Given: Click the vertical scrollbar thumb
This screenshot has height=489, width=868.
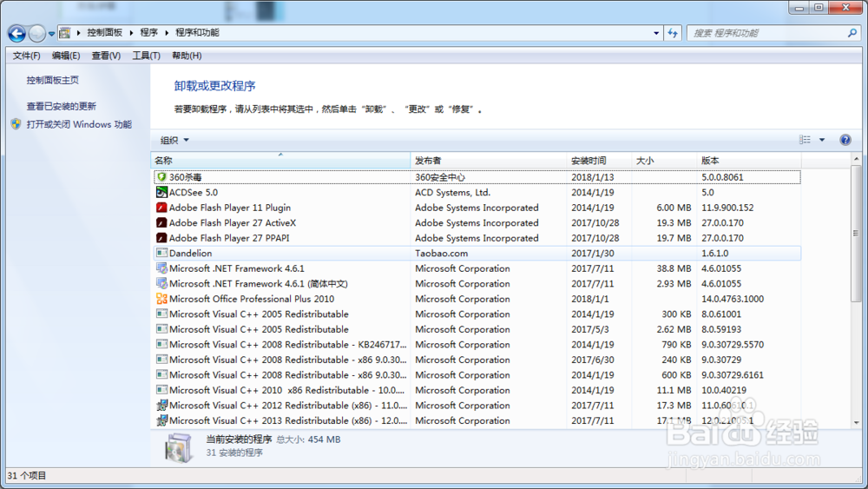Looking at the screenshot, I should point(856,233).
